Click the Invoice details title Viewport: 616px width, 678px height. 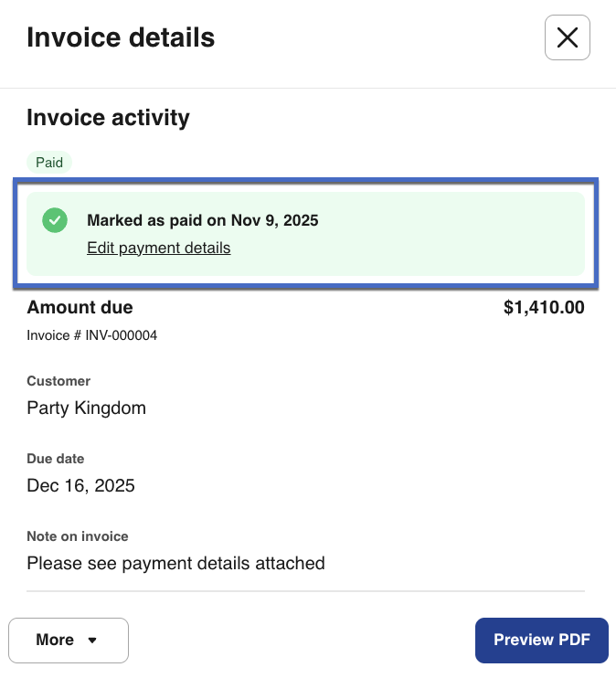[x=121, y=37]
